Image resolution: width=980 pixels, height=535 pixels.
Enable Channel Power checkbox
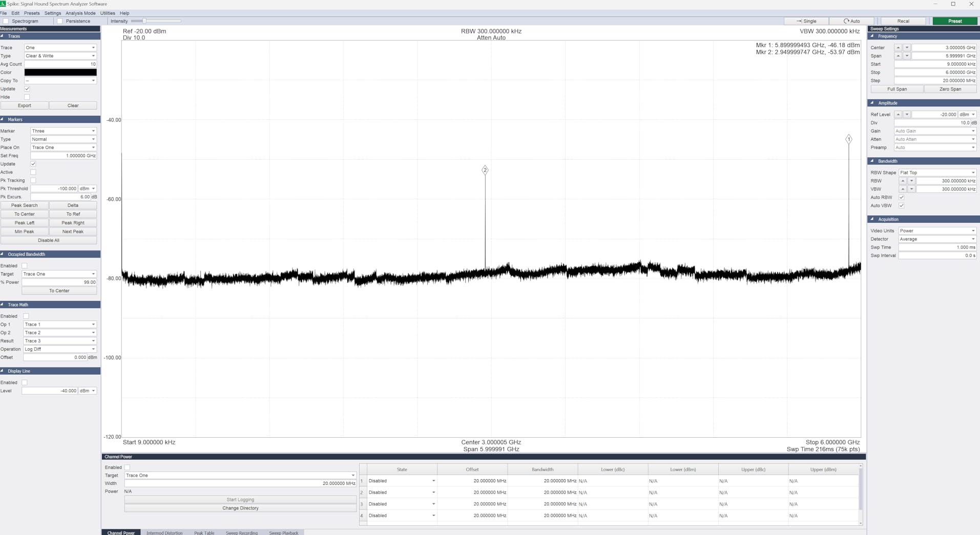tap(128, 467)
